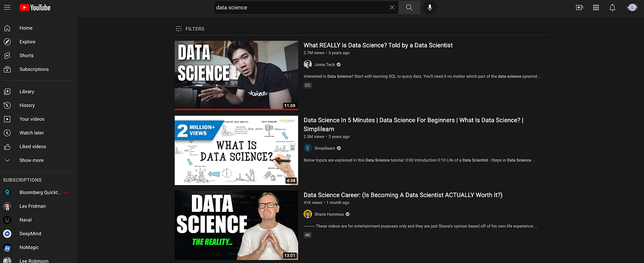Open 'What REALLY is Data Science?' title
Screen dimensions: 644x263
click(378, 45)
